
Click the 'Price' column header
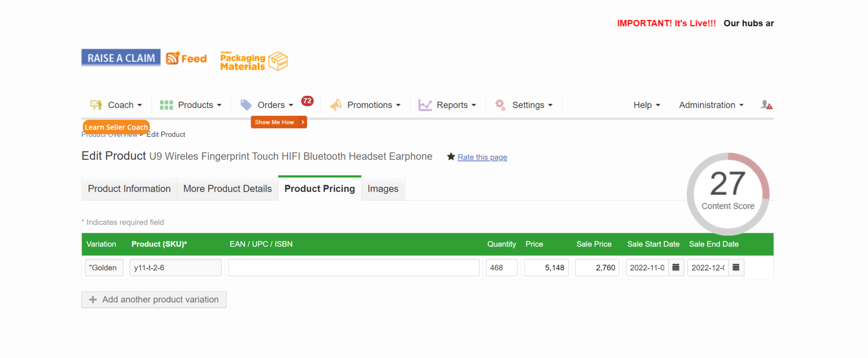point(534,244)
